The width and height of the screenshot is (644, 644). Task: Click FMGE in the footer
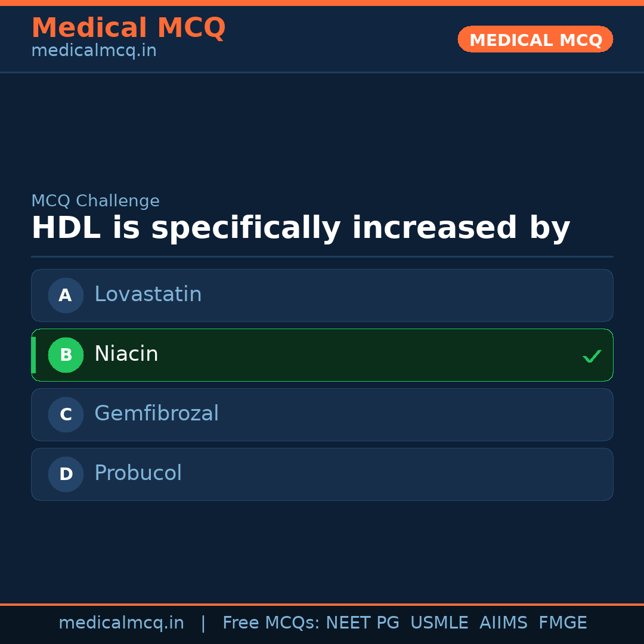pyautogui.click(x=562, y=623)
